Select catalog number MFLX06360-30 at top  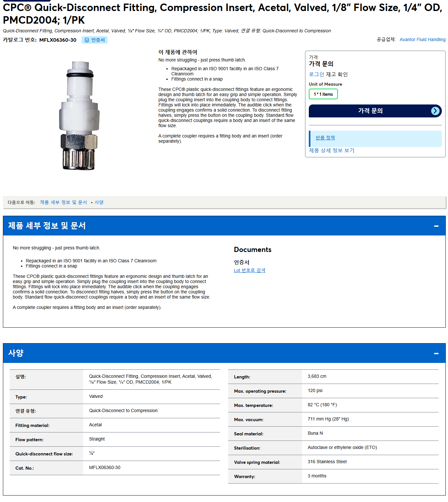click(x=58, y=40)
